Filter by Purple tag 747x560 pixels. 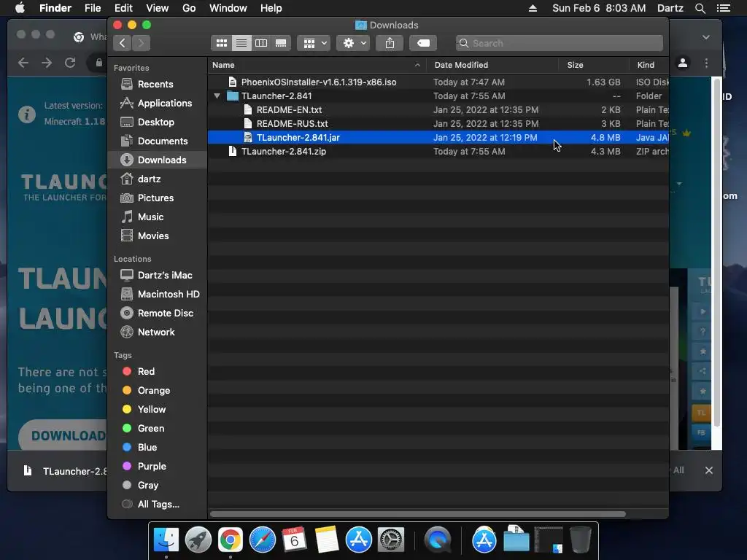point(158,467)
